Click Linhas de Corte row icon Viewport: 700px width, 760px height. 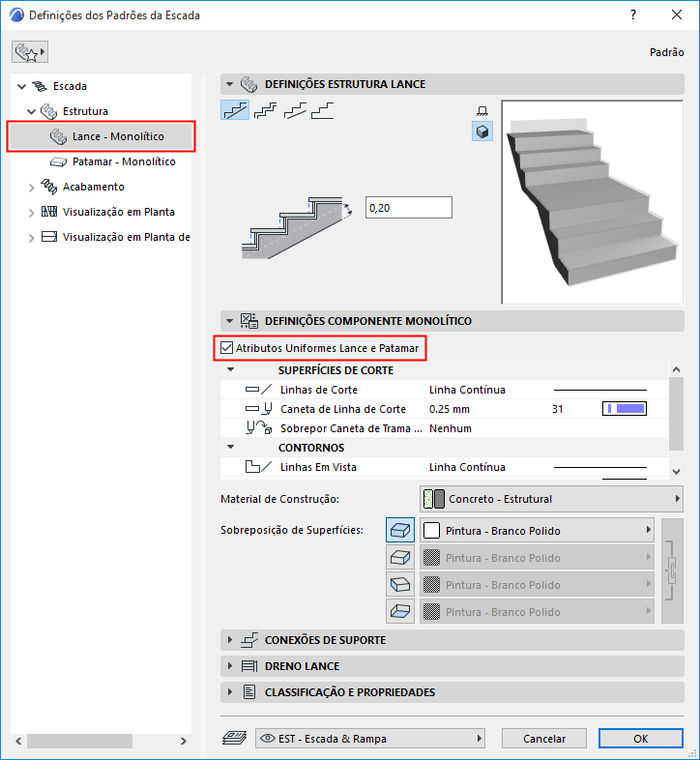click(259, 390)
